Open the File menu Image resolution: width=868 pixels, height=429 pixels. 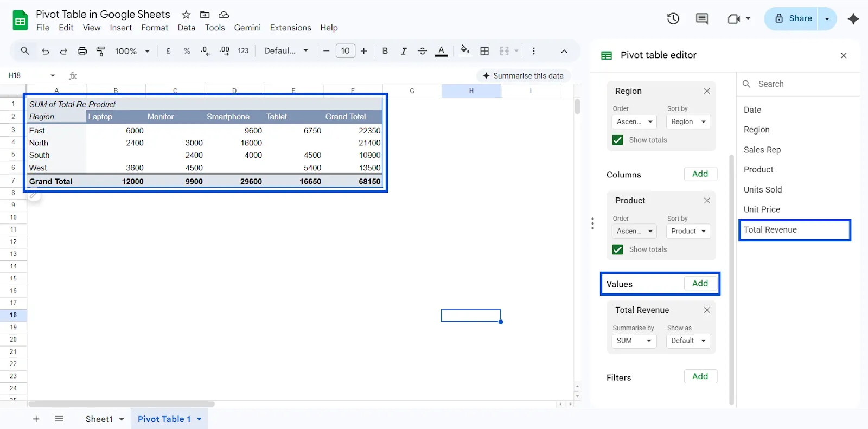(x=43, y=28)
